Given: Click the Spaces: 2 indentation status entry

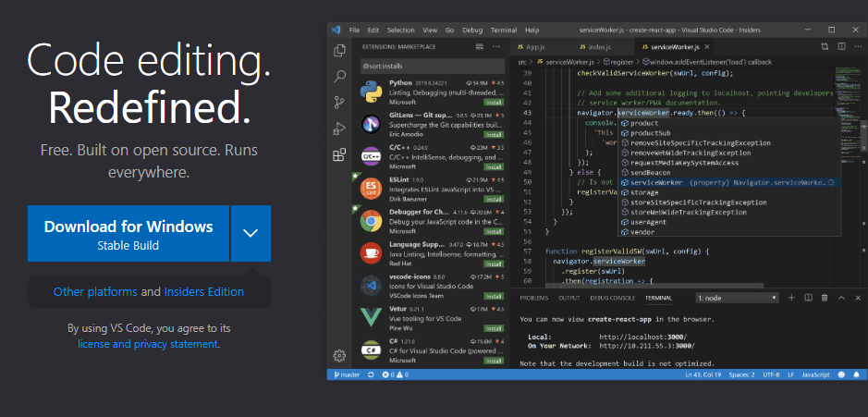Looking at the screenshot, I should click(741, 374).
